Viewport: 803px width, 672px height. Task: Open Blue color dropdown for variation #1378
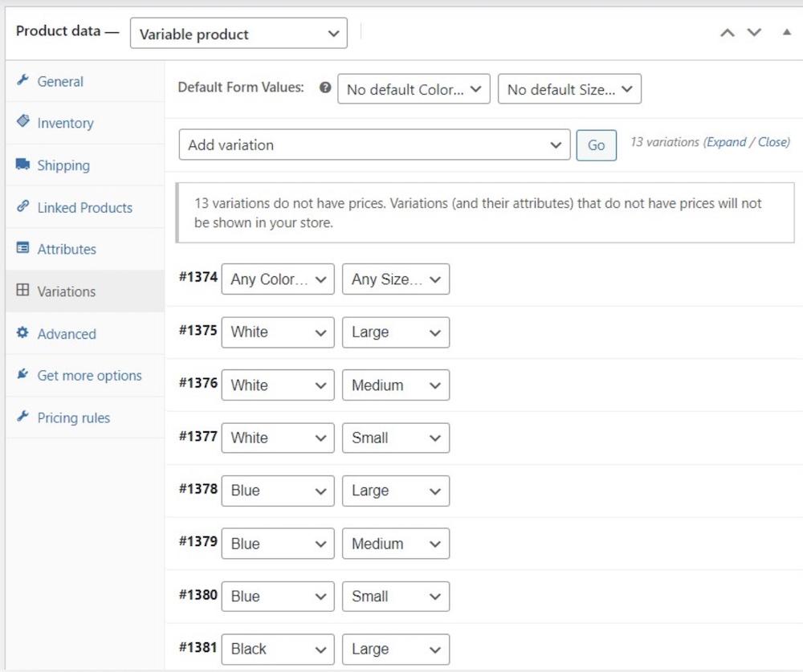point(278,491)
